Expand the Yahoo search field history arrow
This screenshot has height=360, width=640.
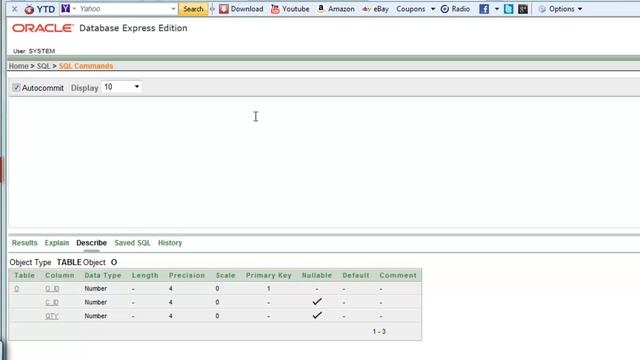pyautogui.click(x=173, y=9)
